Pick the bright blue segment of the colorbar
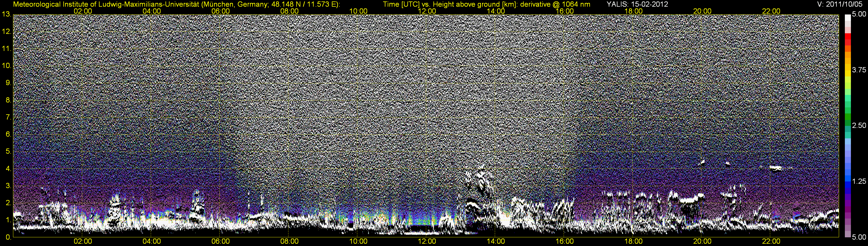This screenshot has width=868, height=246. 848,179
